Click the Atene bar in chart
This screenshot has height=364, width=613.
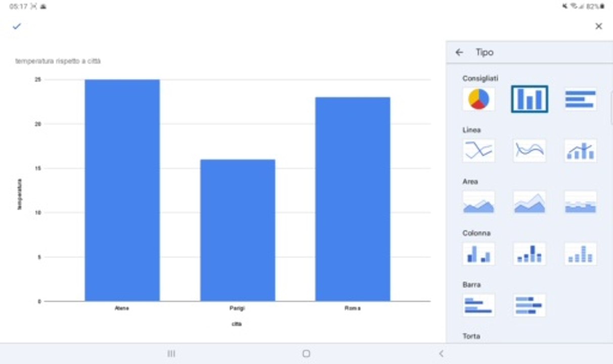click(x=122, y=190)
